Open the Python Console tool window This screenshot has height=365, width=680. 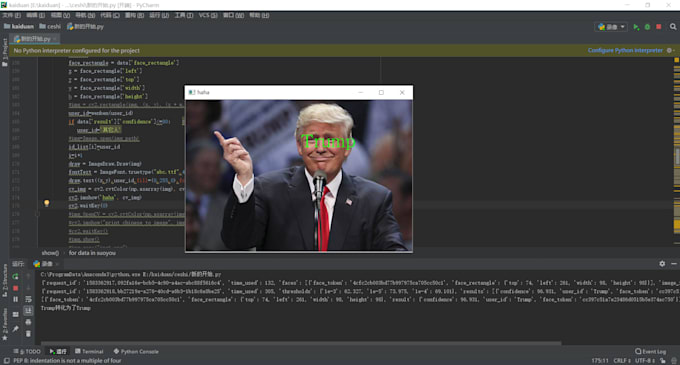tap(136, 352)
